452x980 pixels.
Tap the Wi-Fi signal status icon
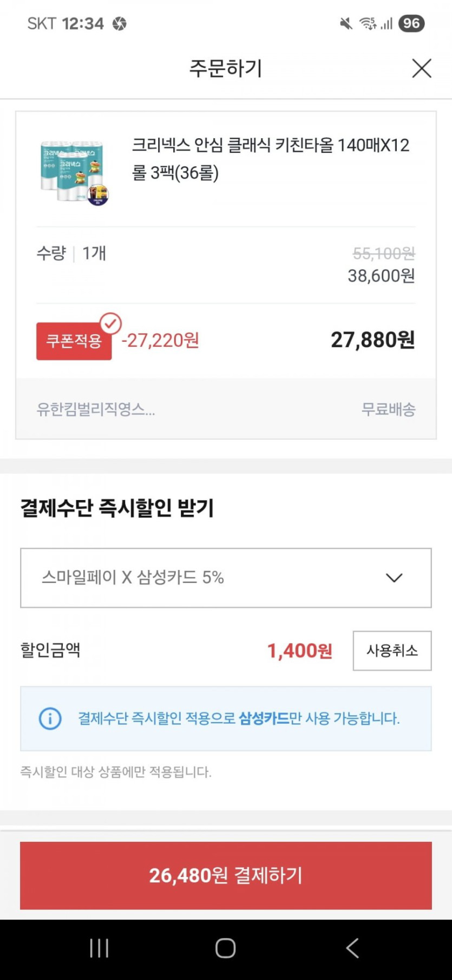(368, 23)
